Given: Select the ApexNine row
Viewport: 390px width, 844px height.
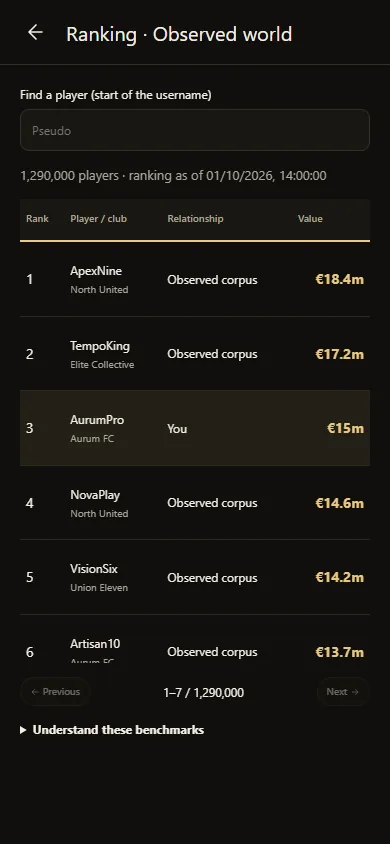Looking at the screenshot, I should pyautogui.click(x=195, y=279).
